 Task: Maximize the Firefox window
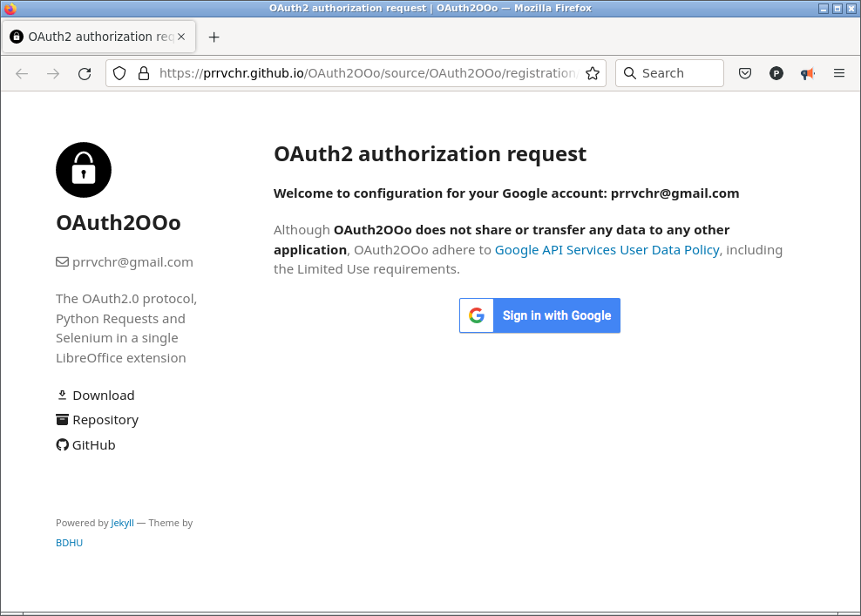[x=837, y=8]
